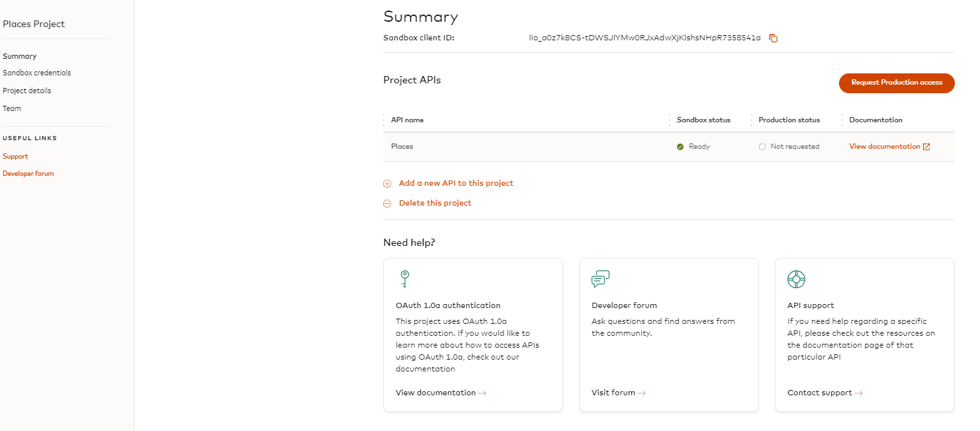The width and height of the screenshot is (980, 431).
Task: Click the API support lifebuoy icon
Action: [x=796, y=279]
